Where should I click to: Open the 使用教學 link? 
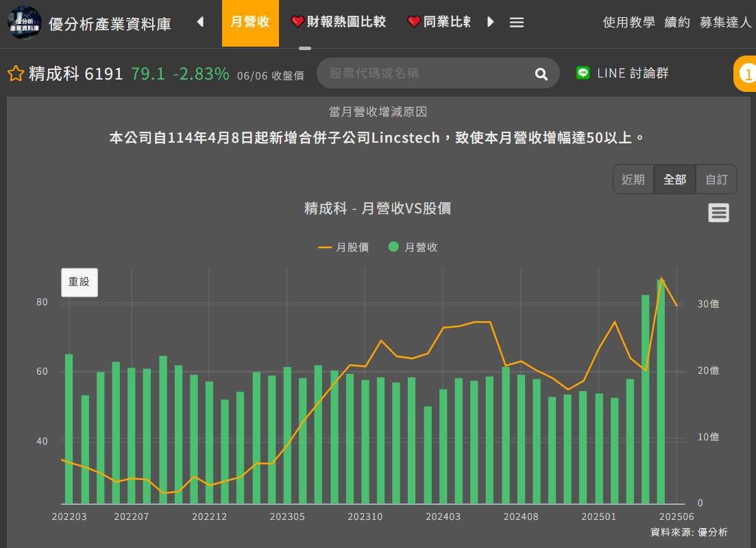pyautogui.click(x=629, y=22)
